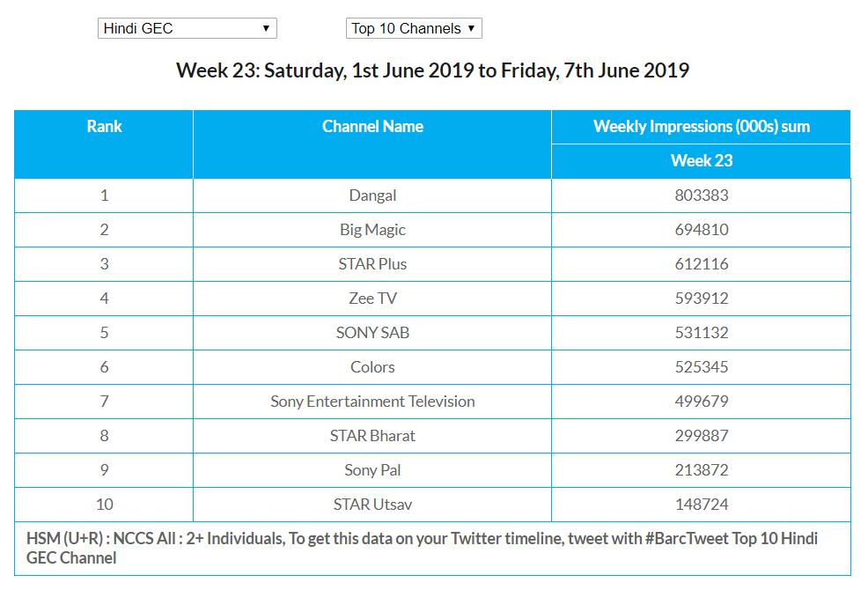Image resolution: width=868 pixels, height=590 pixels.
Task: Click the impressions value 499679
Action: (x=701, y=402)
